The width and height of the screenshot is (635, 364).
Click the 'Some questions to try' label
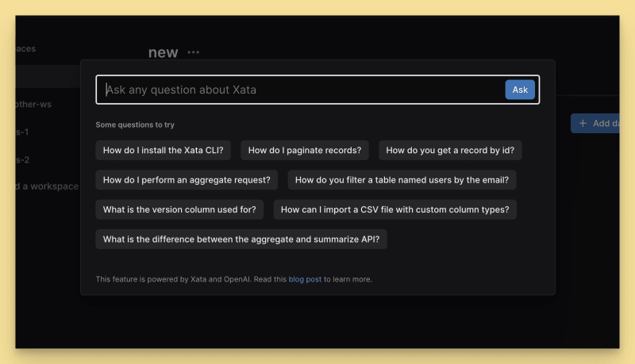pyautogui.click(x=135, y=125)
